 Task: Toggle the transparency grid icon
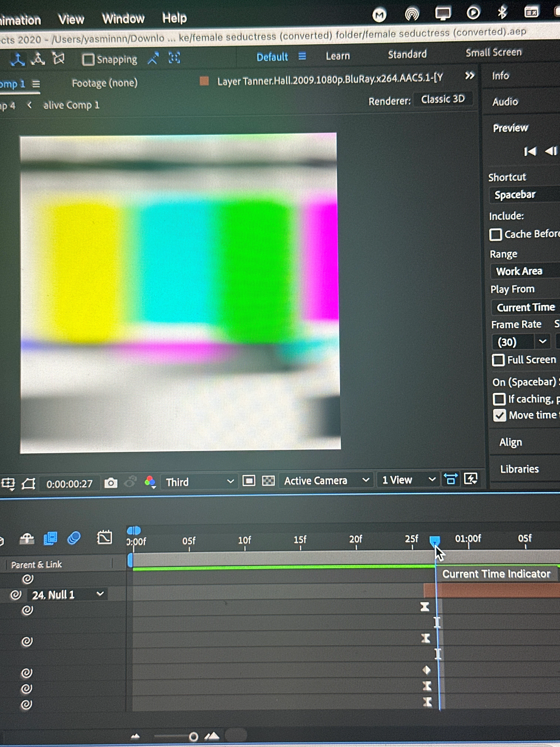tap(268, 481)
